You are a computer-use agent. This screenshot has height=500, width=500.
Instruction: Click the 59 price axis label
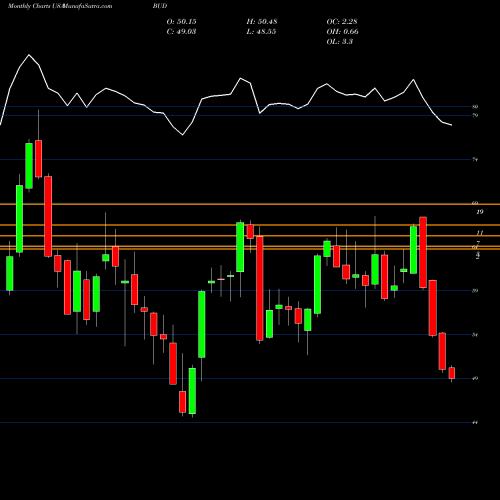pos(475,291)
